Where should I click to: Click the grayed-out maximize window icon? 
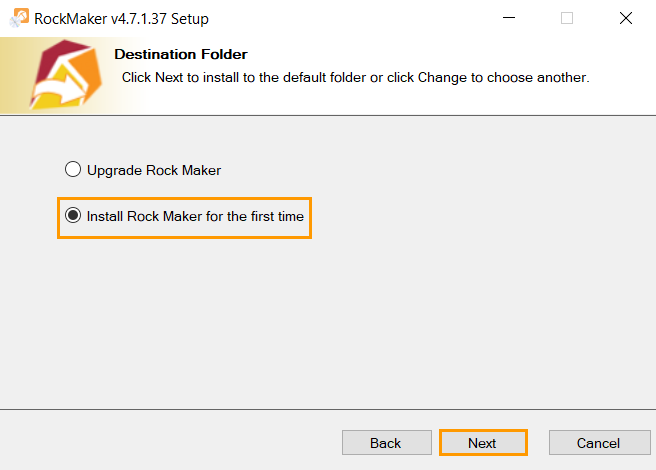pos(567,18)
